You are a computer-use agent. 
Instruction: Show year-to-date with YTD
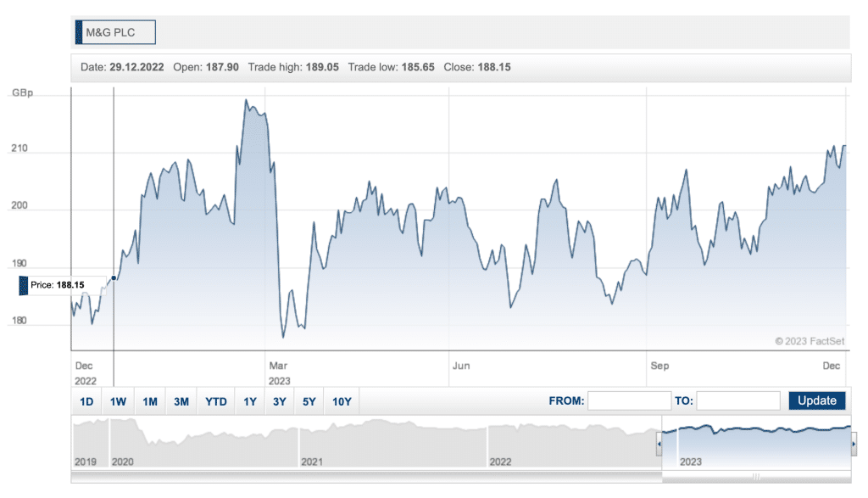pos(216,401)
